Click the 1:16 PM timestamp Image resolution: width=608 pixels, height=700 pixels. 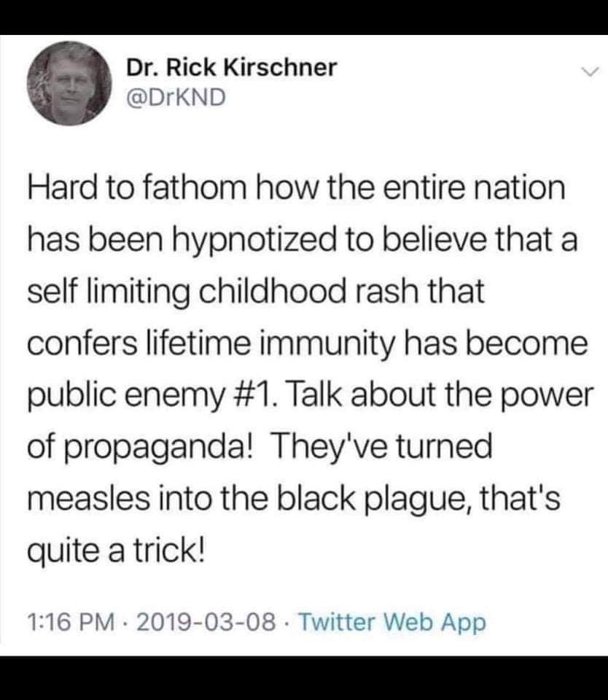click(x=71, y=622)
